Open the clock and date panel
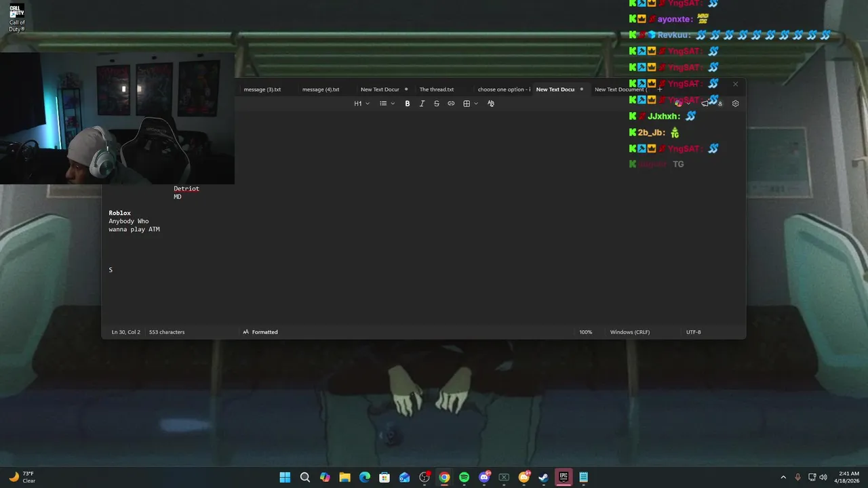Screen dimensions: 868x488 click(848, 477)
